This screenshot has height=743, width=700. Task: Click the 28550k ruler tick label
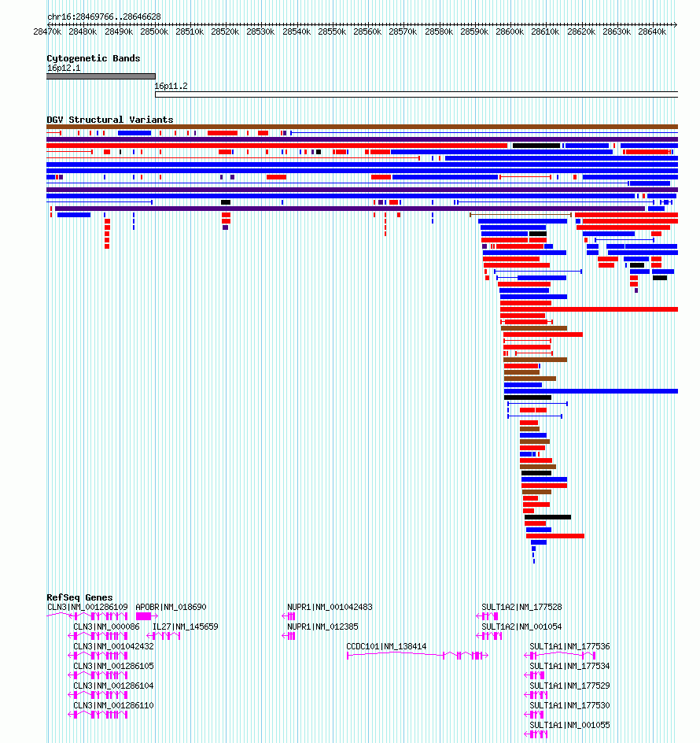(332, 31)
